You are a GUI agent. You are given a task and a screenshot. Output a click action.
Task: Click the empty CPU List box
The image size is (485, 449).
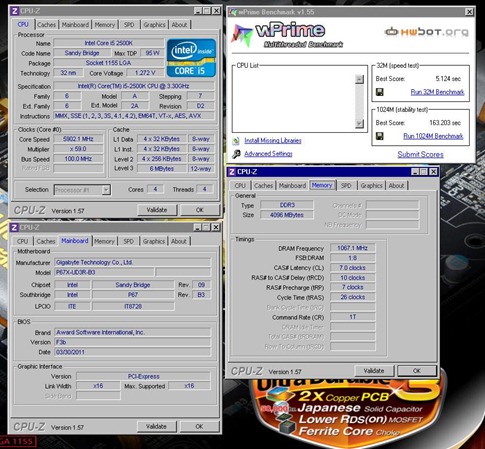[x=294, y=101]
